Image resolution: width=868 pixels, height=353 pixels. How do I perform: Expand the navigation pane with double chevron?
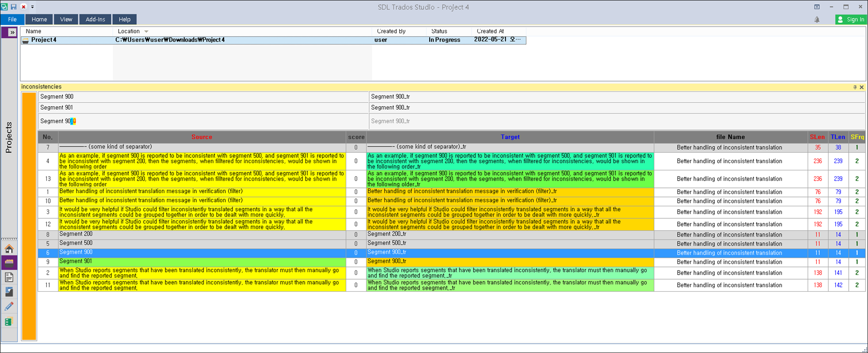pyautogui.click(x=12, y=32)
